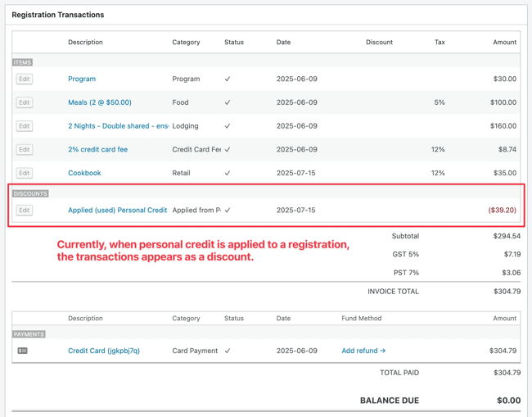The image size is (532, 417).
Task: Open the 2% credit card fee link
Action: (x=97, y=150)
